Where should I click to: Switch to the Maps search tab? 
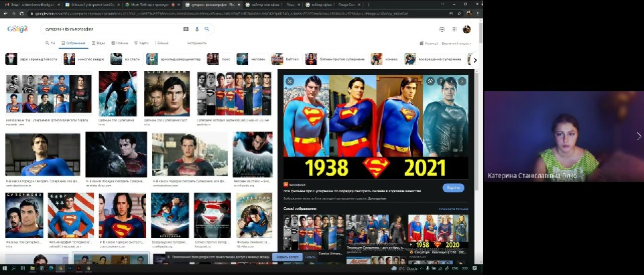pyautogui.click(x=141, y=43)
